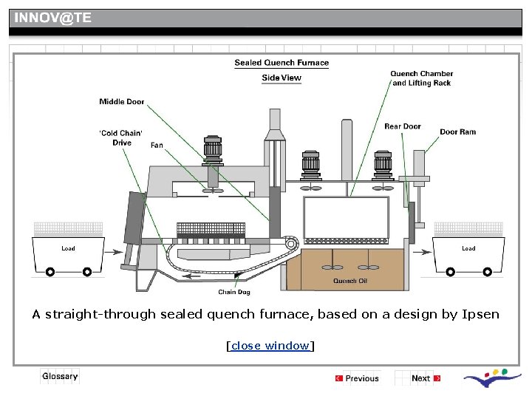Click the left quench chamber motor
This screenshot has height=399, width=532.
click(x=310, y=166)
